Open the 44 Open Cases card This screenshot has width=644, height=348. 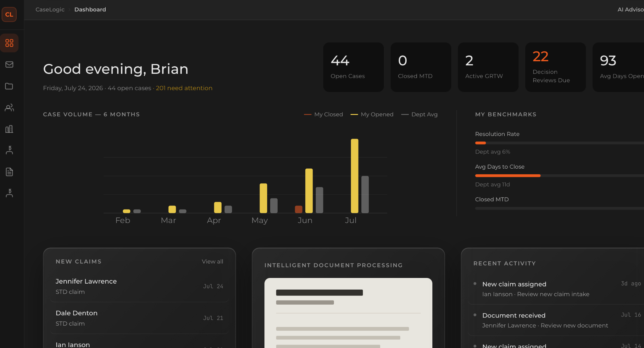pyautogui.click(x=353, y=67)
